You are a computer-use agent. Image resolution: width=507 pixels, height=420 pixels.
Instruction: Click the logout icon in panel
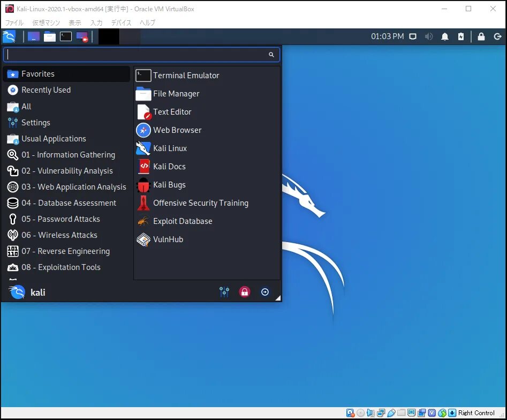coord(497,36)
